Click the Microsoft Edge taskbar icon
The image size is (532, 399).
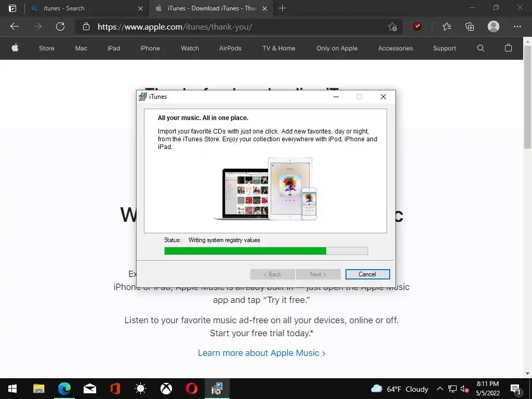click(x=64, y=389)
